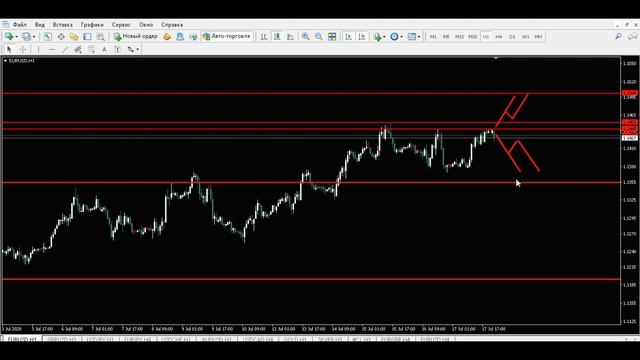Select the H1 timeframe button

pyautogui.click(x=486, y=37)
